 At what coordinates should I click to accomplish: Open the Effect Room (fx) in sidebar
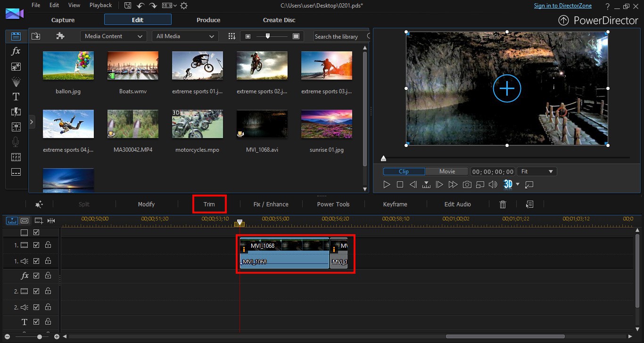(x=16, y=51)
